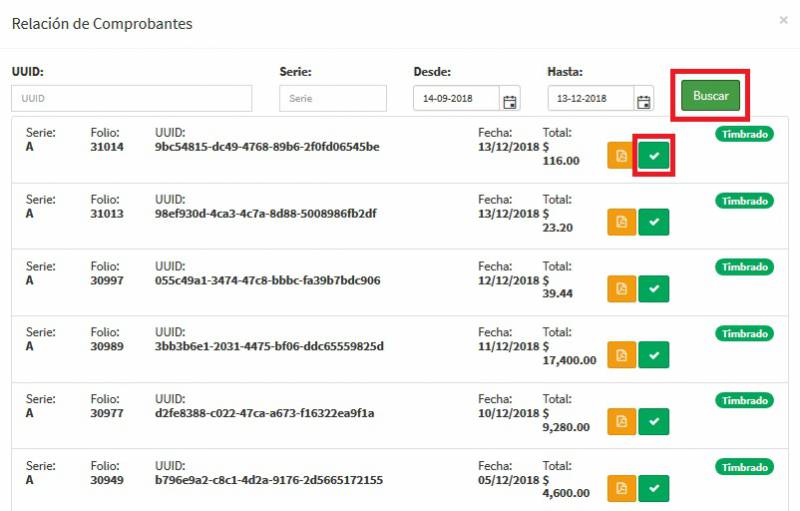
Task: Confirm folio 30949 with green checkmark
Action: [x=654, y=488]
